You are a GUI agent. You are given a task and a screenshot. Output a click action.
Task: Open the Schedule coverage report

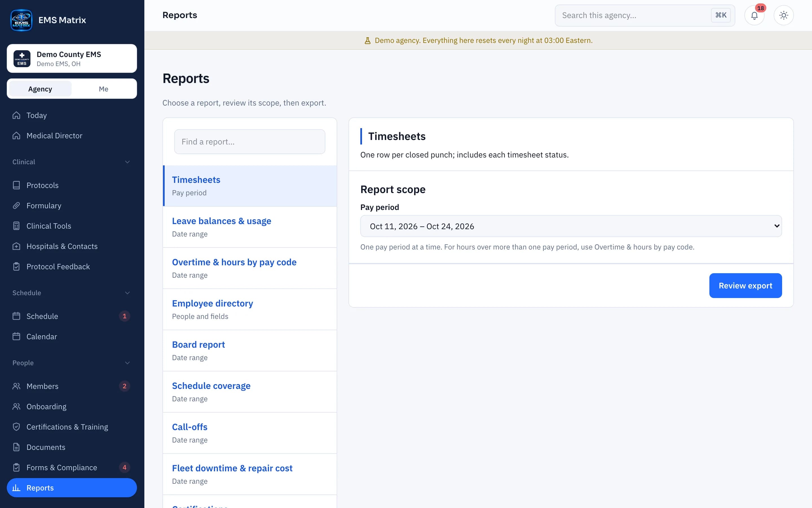[250, 392]
